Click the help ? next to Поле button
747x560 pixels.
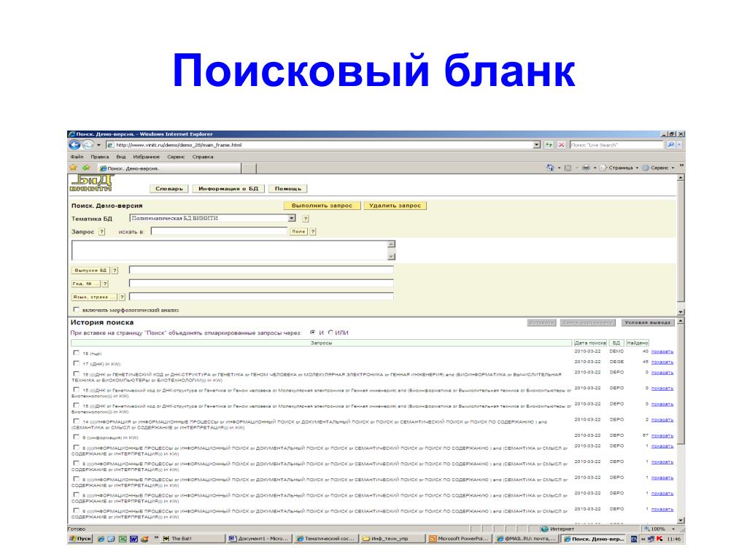(x=312, y=231)
